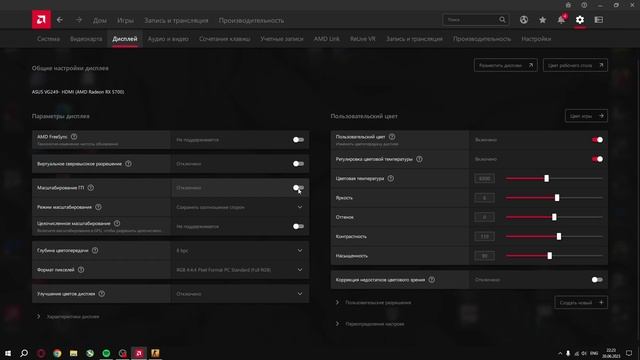Show help for AMD FreeSync

pos(74,137)
